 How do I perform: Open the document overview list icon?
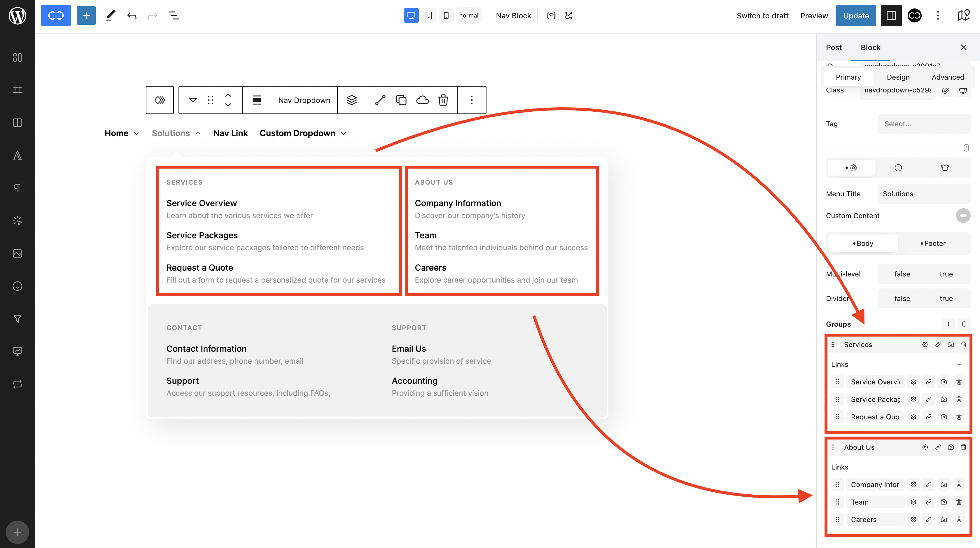pyautogui.click(x=174, y=15)
